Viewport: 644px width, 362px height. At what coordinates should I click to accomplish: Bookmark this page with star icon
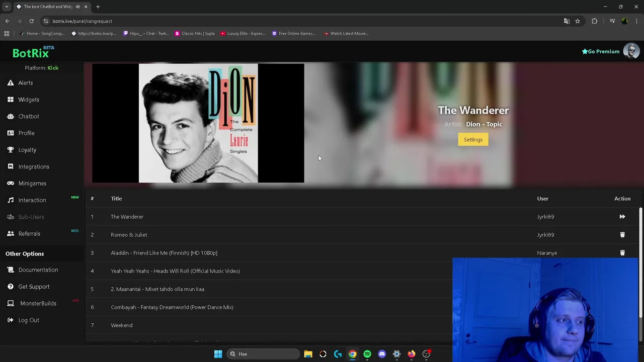click(x=578, y=21)
